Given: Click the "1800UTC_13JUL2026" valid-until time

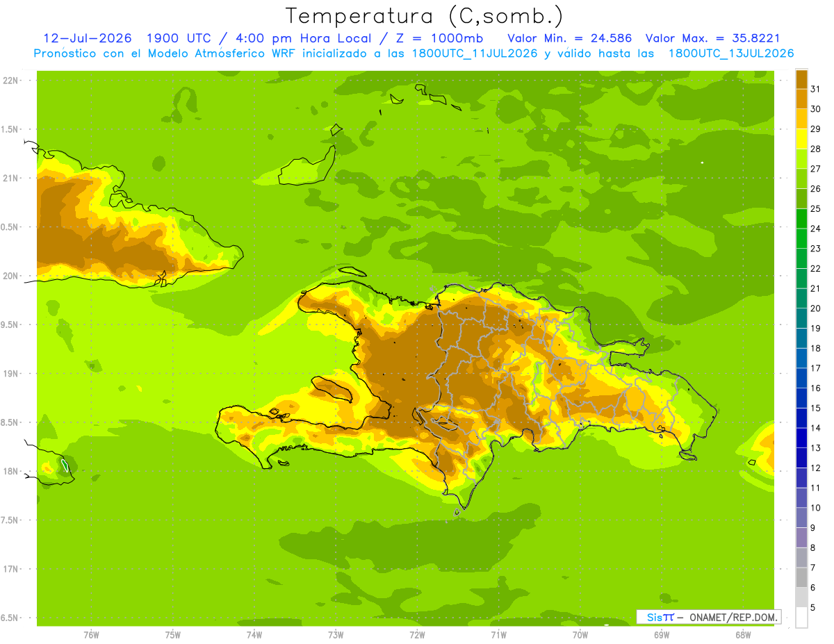Looking at the screenshot, I should click(x=730, y=53).
